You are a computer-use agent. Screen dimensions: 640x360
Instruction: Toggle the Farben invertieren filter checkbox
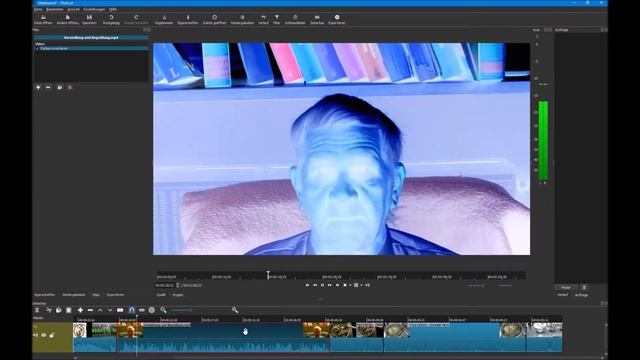(37, 48)
